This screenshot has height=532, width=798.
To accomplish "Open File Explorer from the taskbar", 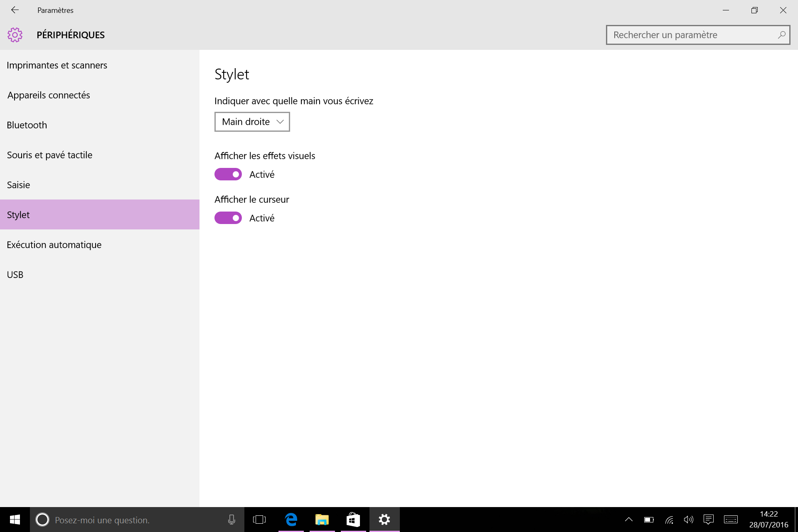I will click(x=322, y=520).
